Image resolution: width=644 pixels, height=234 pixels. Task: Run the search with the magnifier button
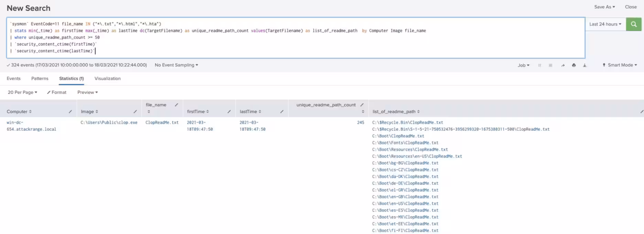coord(633,24)
